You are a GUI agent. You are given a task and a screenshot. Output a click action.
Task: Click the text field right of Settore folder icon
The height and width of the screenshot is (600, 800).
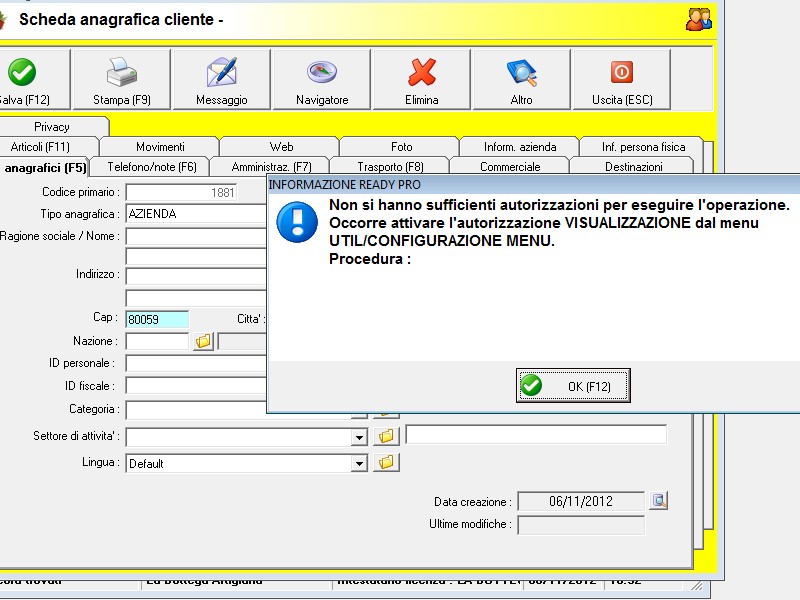536,435
